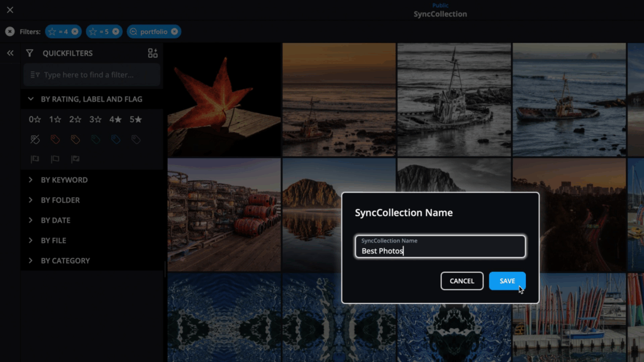Cancel the SyncCollection Name dialog
Screen dimensions: 644x362
coord(462,281)
